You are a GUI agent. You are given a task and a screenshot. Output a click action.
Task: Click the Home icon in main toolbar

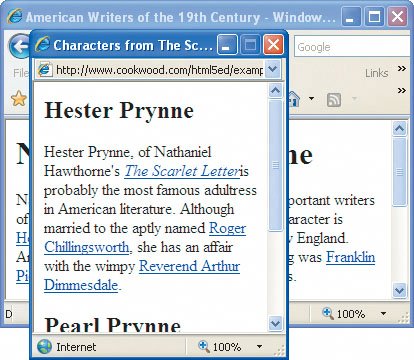295,99
